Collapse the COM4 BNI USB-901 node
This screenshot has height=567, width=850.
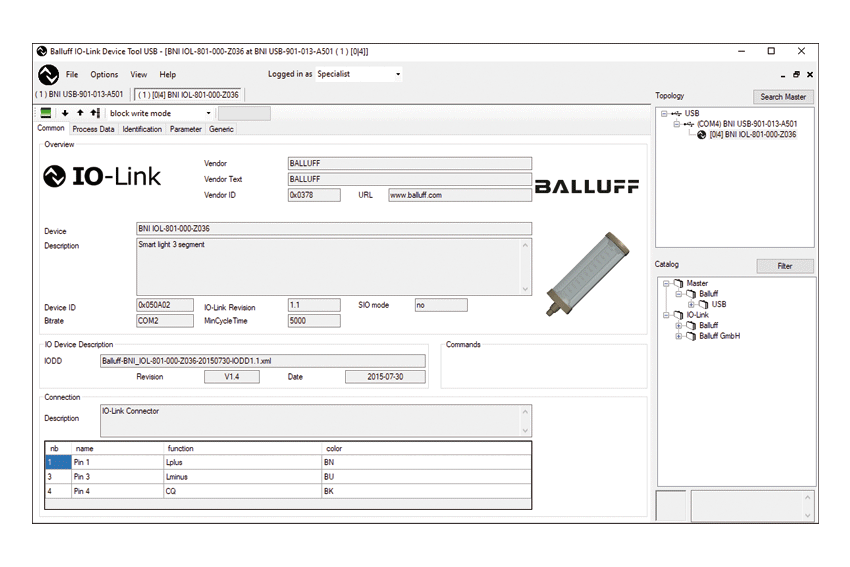tap(677, 124)
